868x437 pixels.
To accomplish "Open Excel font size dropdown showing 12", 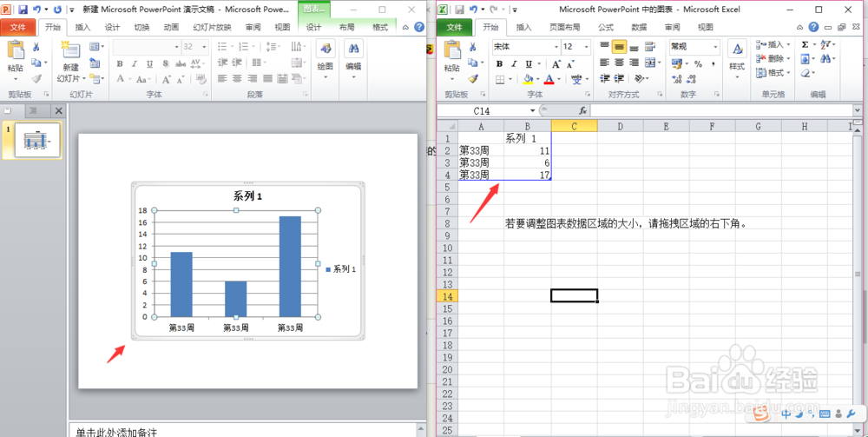I will 585,47.
